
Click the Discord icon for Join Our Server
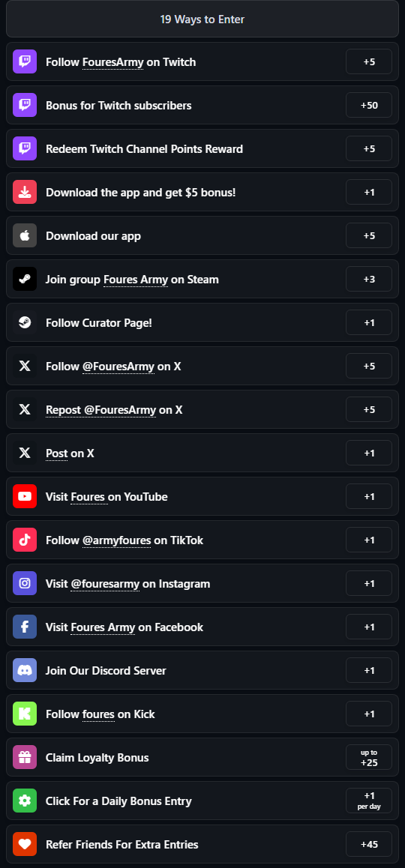[25, 670]
